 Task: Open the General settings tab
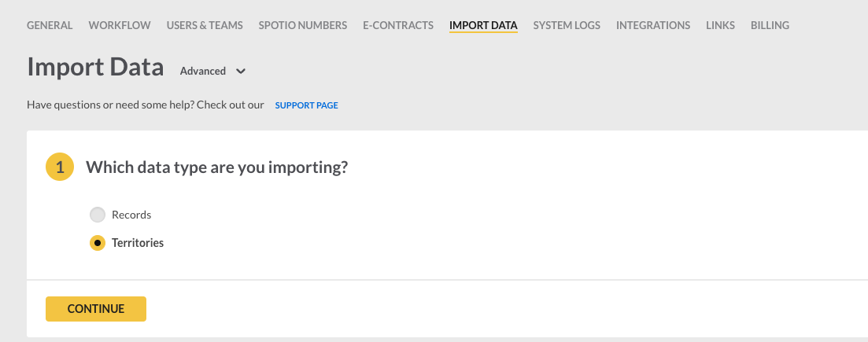50,25
